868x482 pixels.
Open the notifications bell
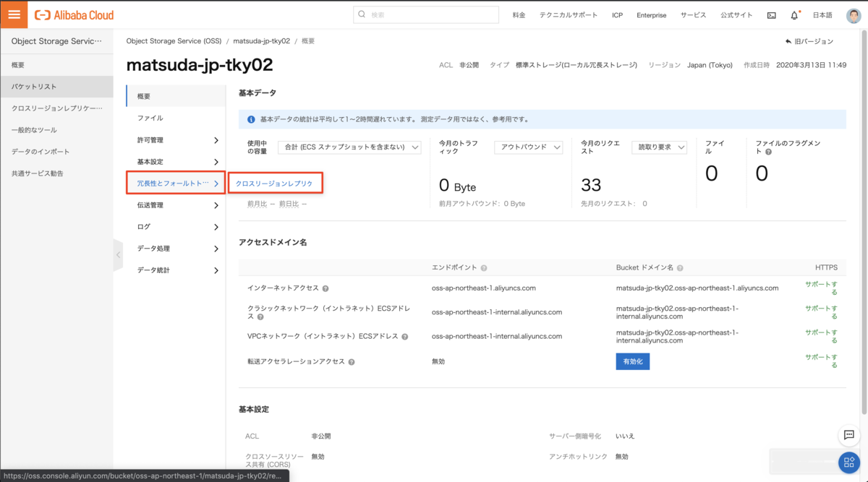[x=794, y=15]
